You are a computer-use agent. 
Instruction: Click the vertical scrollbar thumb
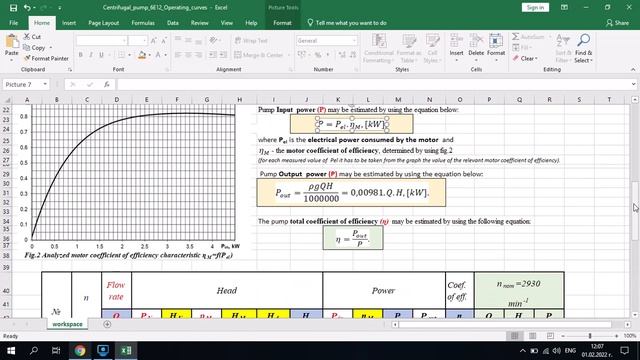pyautogui.click(x=635, y=211)
